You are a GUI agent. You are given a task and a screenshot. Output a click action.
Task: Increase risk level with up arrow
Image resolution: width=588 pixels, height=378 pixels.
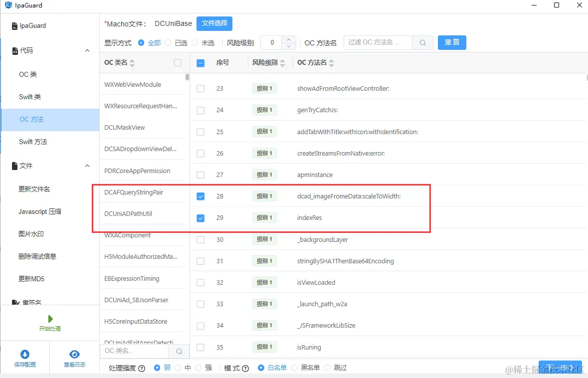tap(288, 39)
